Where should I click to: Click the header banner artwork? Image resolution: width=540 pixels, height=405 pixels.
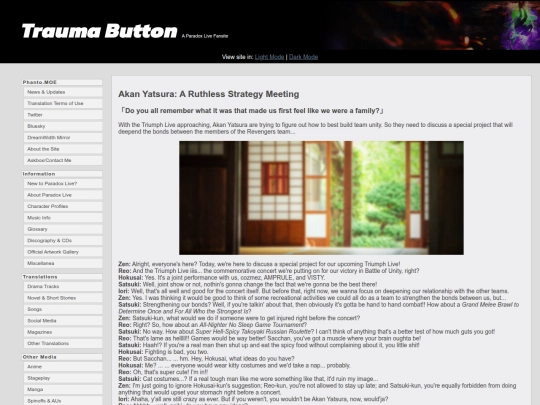coord(432,25)
